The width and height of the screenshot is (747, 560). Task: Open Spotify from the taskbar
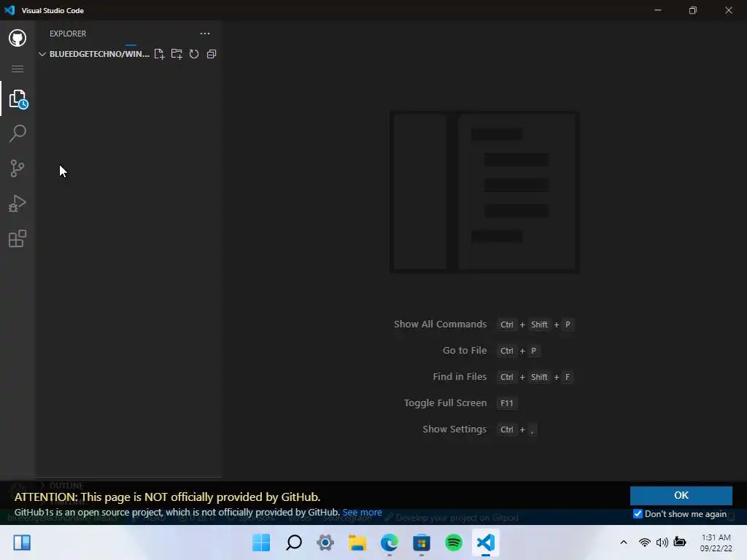(454, 542)
